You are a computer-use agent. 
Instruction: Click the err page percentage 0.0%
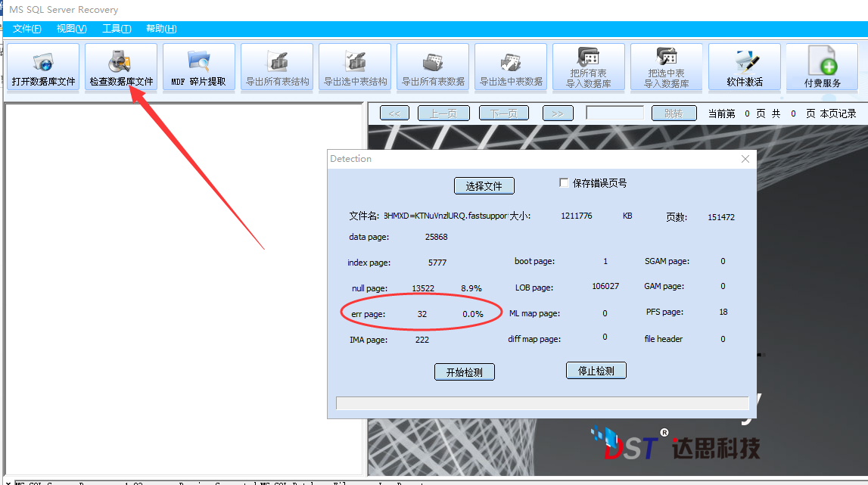(473, 314)
